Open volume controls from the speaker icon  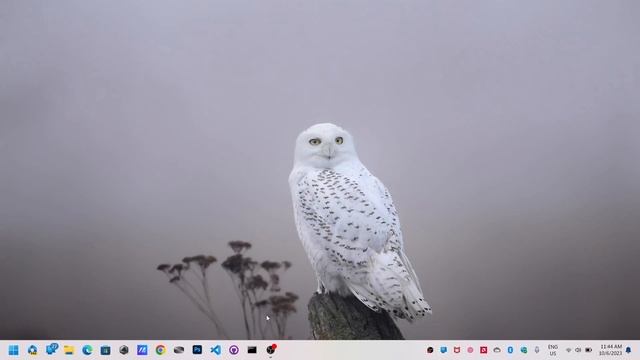click(x=578, y=350)
